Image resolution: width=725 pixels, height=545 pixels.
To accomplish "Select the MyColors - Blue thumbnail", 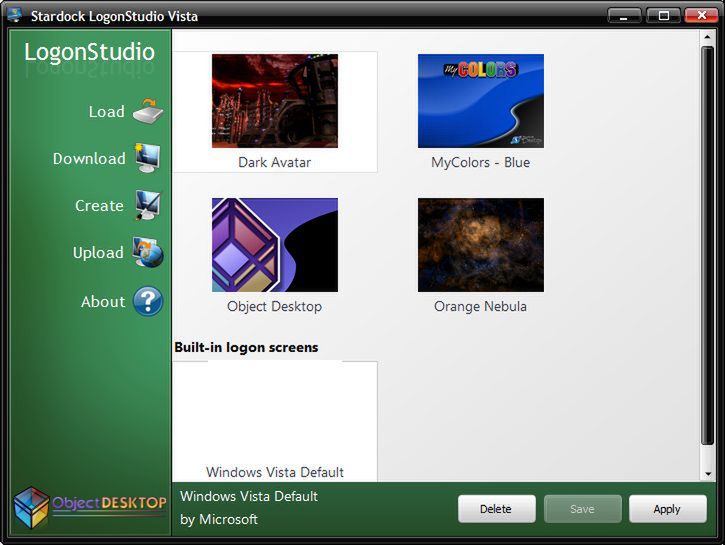I will (x=481, y=101).
